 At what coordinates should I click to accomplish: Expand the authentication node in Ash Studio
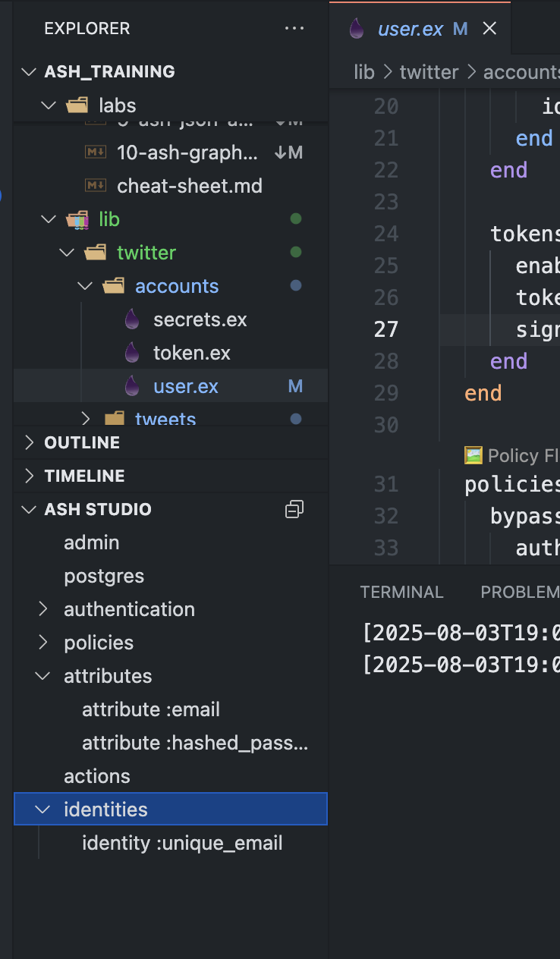(43, 609)
